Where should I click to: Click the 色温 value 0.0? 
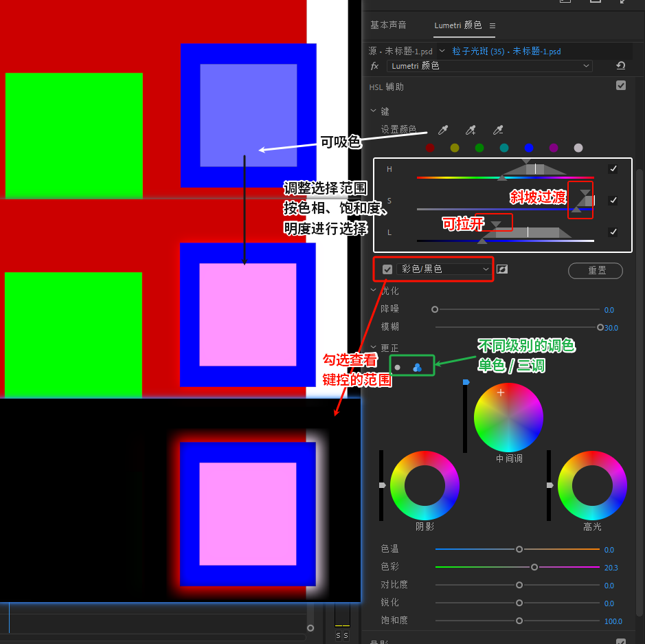click(609, 550)
